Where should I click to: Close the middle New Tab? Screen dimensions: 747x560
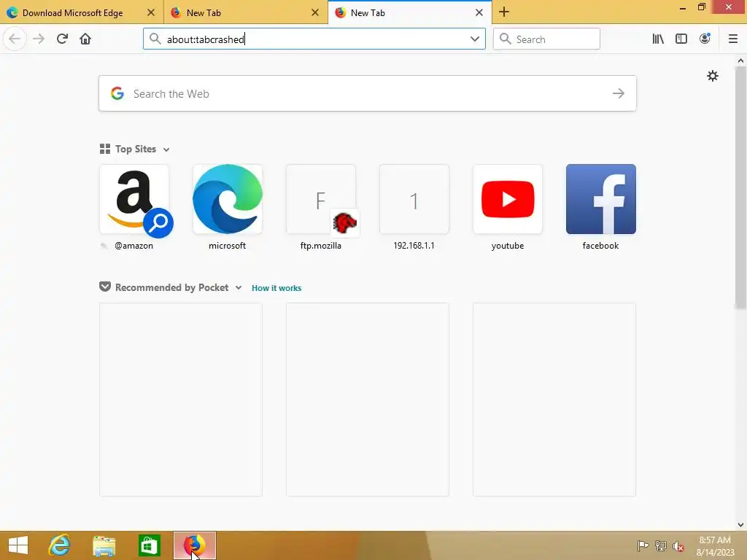coord(315,13)
